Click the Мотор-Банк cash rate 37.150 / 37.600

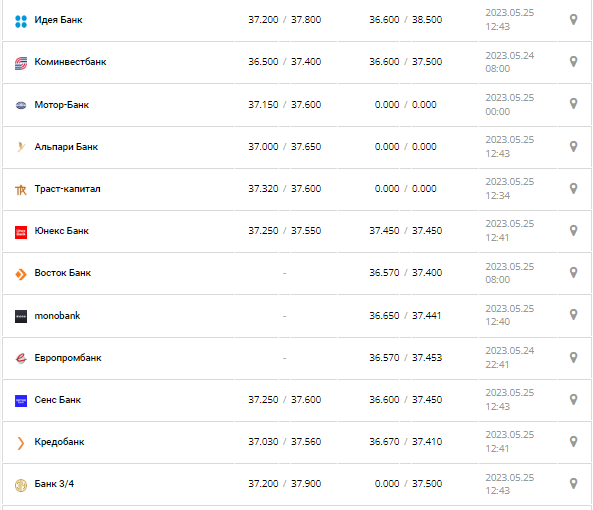tap(284, 104)
